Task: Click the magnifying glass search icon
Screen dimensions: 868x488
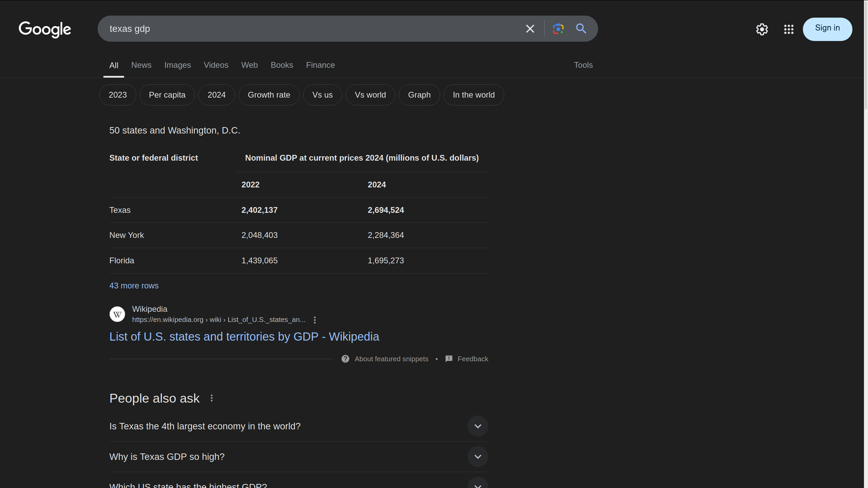Action: (x=581, y=28)
